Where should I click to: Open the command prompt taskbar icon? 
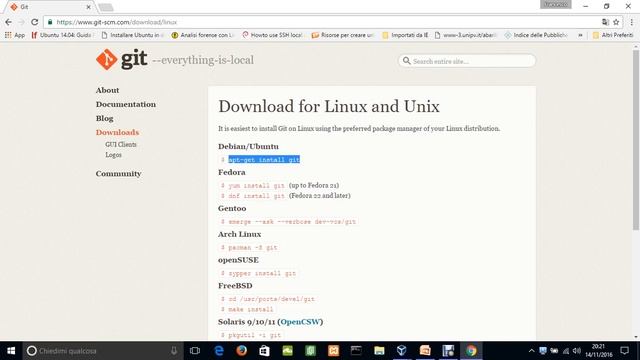[x=356, y=351]
